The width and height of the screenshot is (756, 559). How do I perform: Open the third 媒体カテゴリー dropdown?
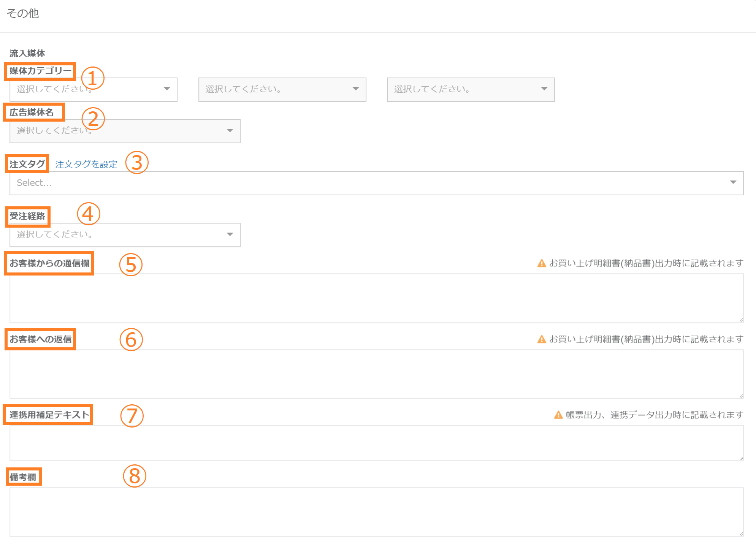point(471,90)
